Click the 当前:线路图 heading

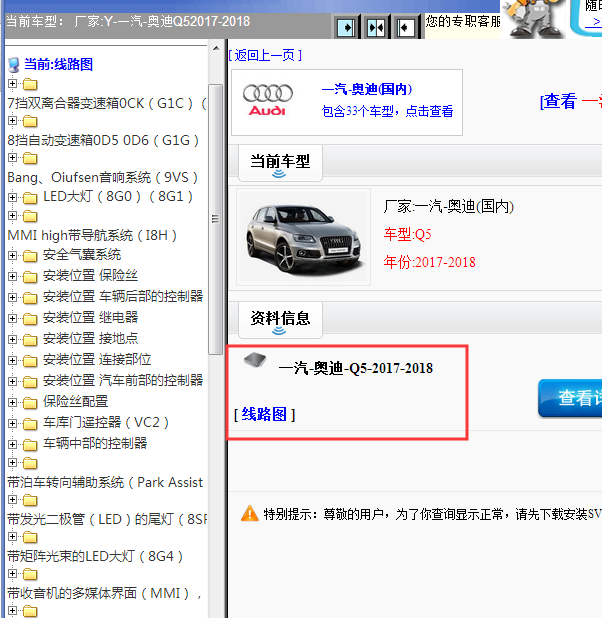point(58,64)
